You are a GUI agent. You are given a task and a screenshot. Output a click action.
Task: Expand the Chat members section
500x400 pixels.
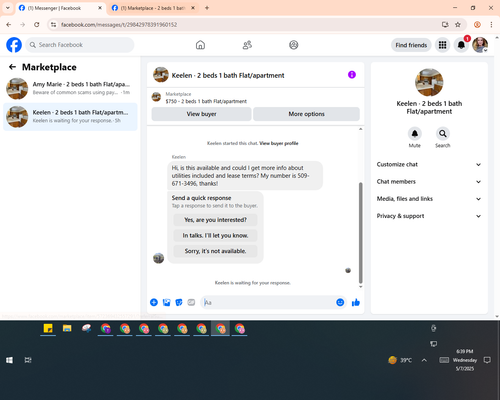429,182
